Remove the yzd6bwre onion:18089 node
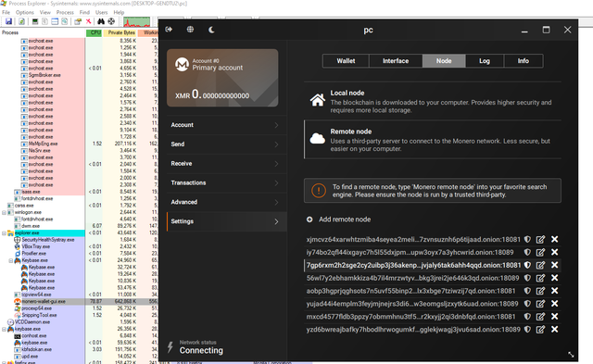 click(x=554, y=329)
